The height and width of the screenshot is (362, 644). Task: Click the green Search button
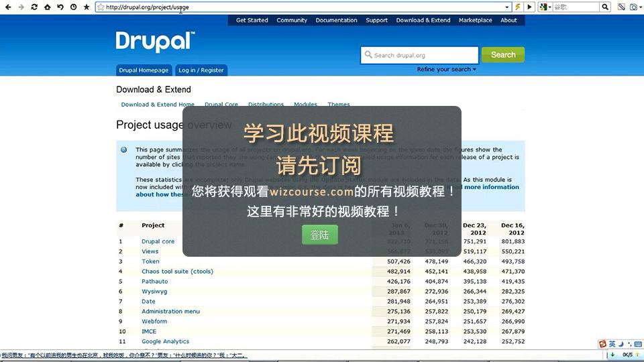(502, 54)
